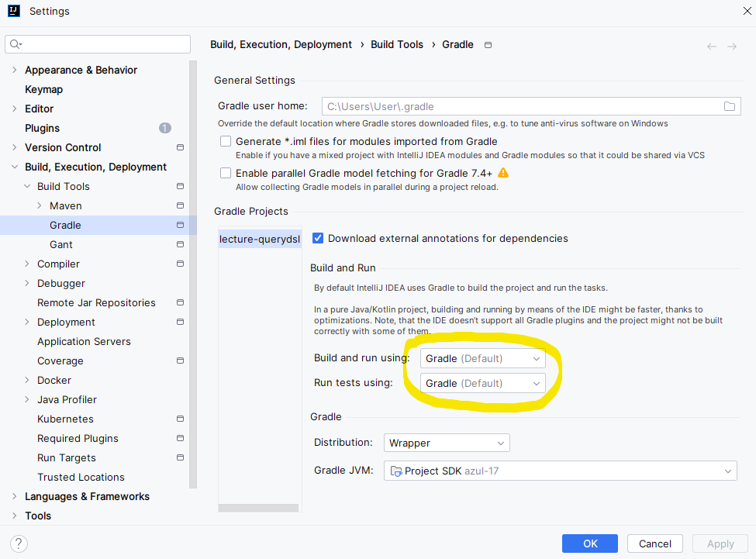Select the lecture-querydsl Gradle project
Image resolution: width=756 pixels, height=559 pixels.
click(260, 239)
